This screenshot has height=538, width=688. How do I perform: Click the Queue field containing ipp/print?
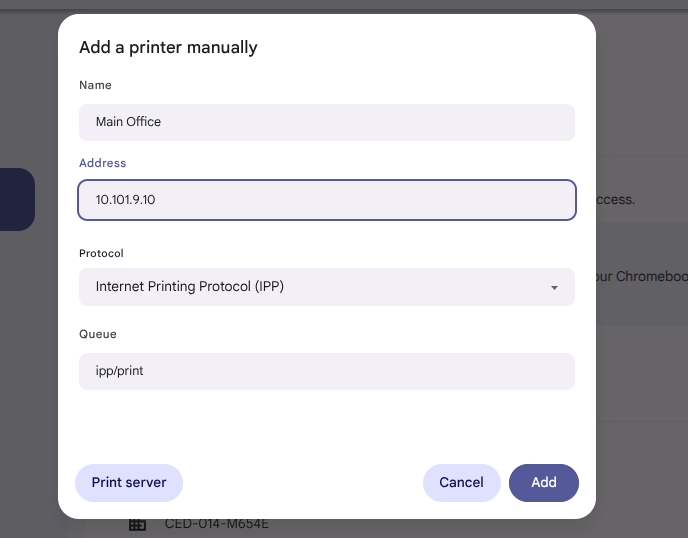coord(327,371)
